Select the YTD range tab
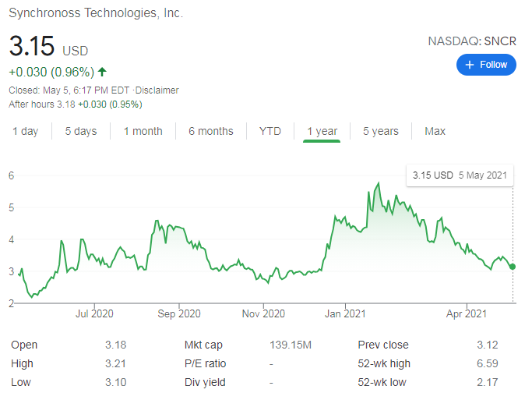Image resolution: width=532 pixels, height=400 pixels. (x=270, y=131)
